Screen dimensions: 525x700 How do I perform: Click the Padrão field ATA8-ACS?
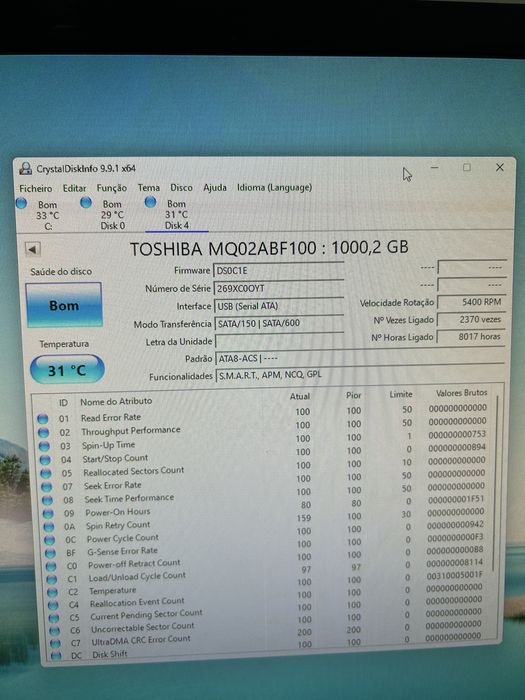coord(360,358)
